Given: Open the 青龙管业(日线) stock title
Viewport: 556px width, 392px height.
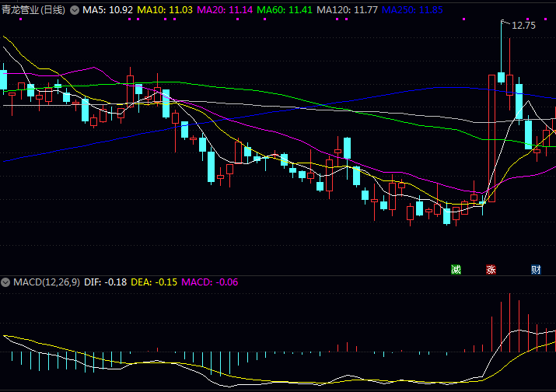Looking at the screenshot, I should 33,10.
